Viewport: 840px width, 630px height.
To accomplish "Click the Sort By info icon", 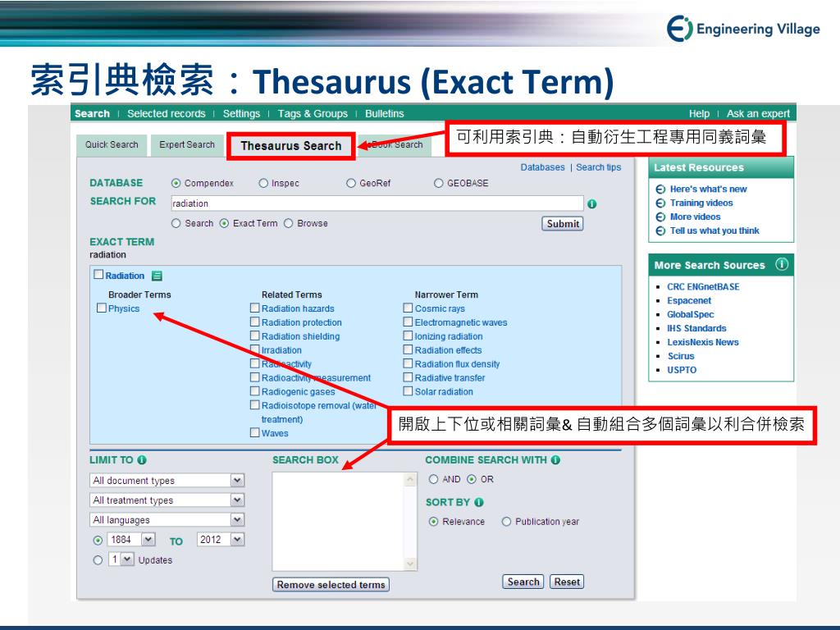I will 479,502.
